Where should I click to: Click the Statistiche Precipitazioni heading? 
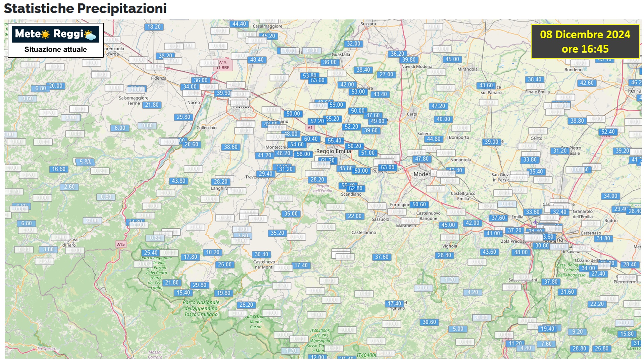pyautogui.click(x=85, y=8)
